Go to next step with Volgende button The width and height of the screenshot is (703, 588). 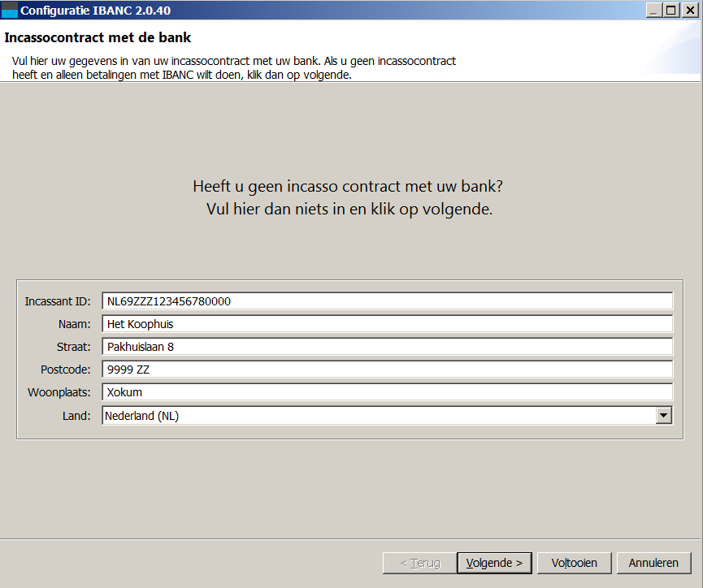[x=494, y=563]
